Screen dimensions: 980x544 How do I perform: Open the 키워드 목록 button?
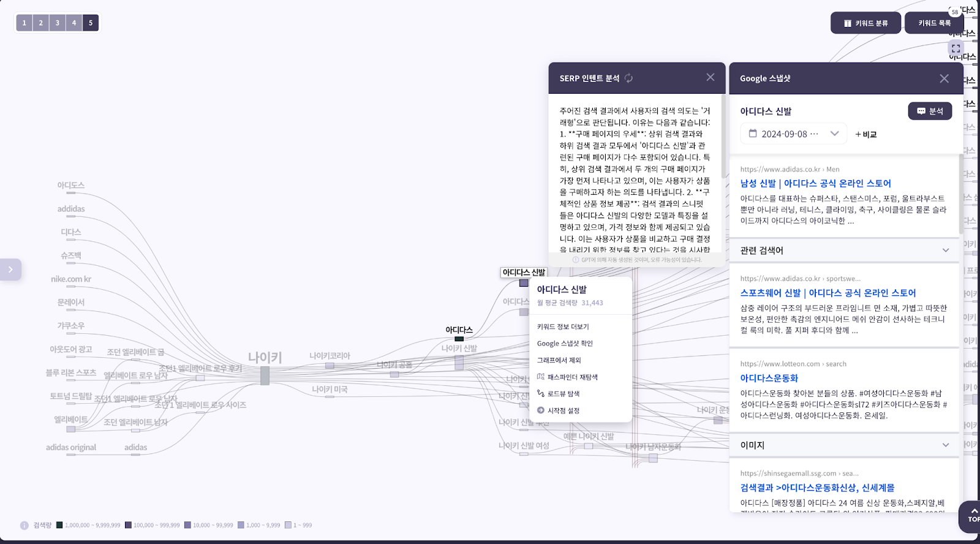934,23
